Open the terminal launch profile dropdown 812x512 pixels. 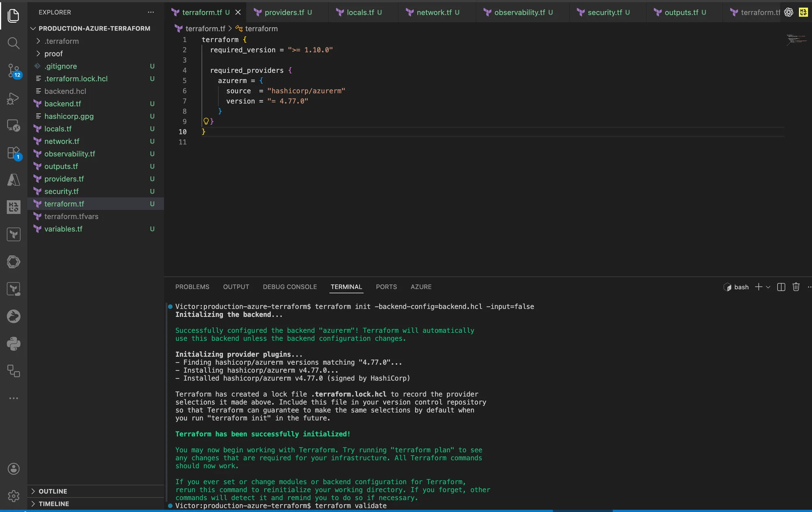(x=768, y=287)
